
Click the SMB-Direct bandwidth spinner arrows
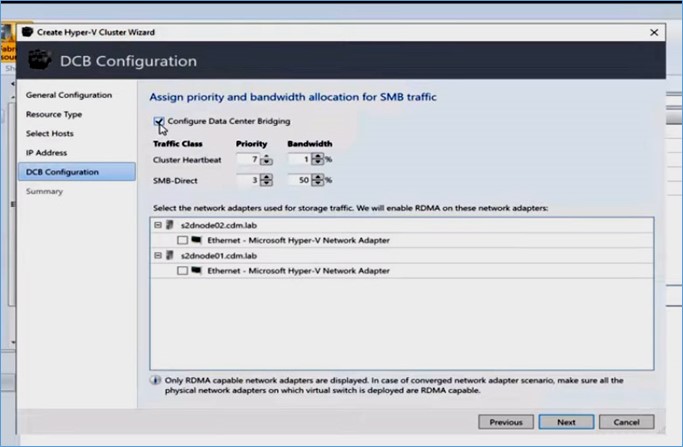318,180
